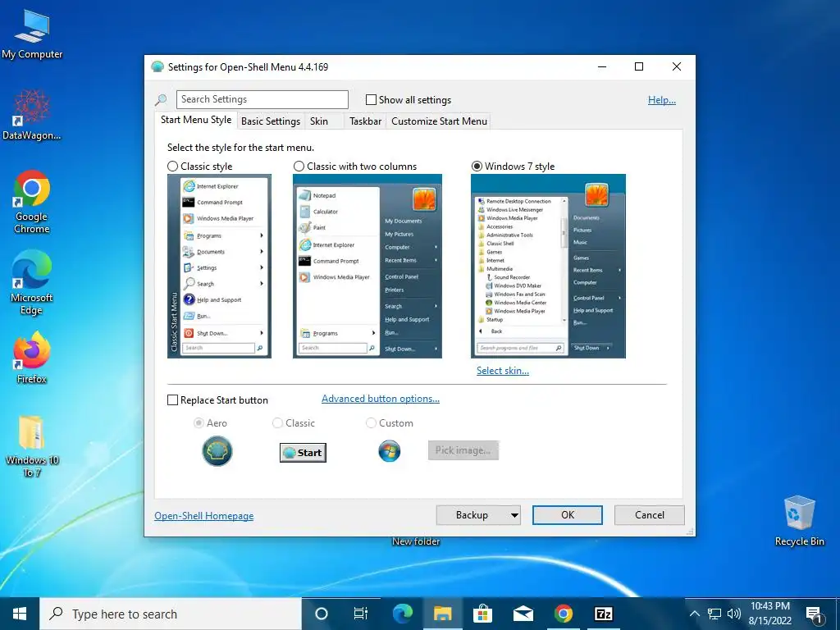The height and width of the screenshot is (630, 840).
Task: Open the Help link
Action: pyautogui.click(x=662, y=100)
